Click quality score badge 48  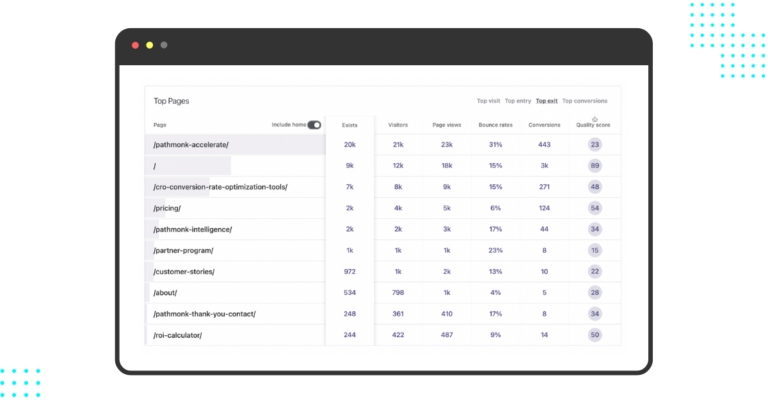[595, 187]
